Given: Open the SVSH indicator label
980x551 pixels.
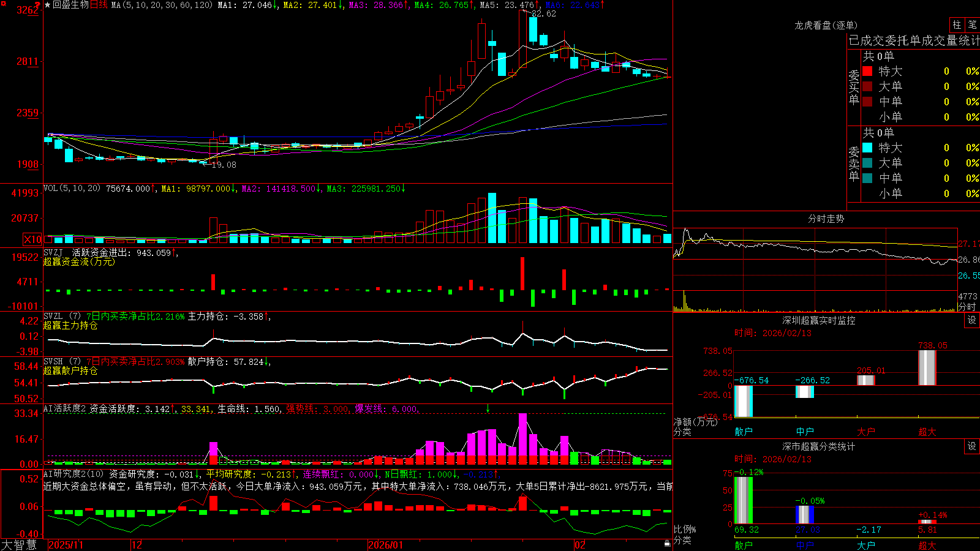Looking at the screenshot, I should (x=53, y=362).
